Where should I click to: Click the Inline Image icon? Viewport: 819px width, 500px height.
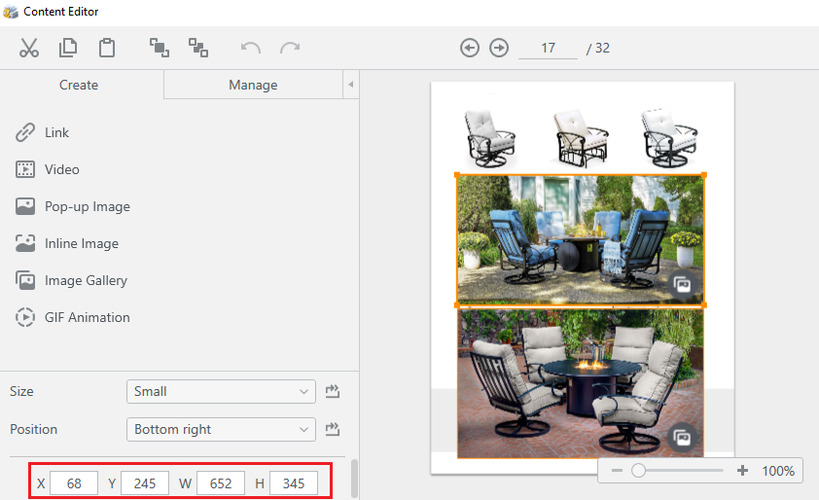[x=25, y=243]
